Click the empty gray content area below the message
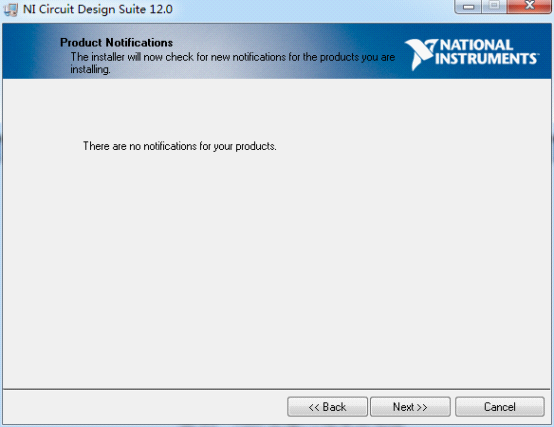This screenshot has width=554, height=427. click(x=276, y=265)
